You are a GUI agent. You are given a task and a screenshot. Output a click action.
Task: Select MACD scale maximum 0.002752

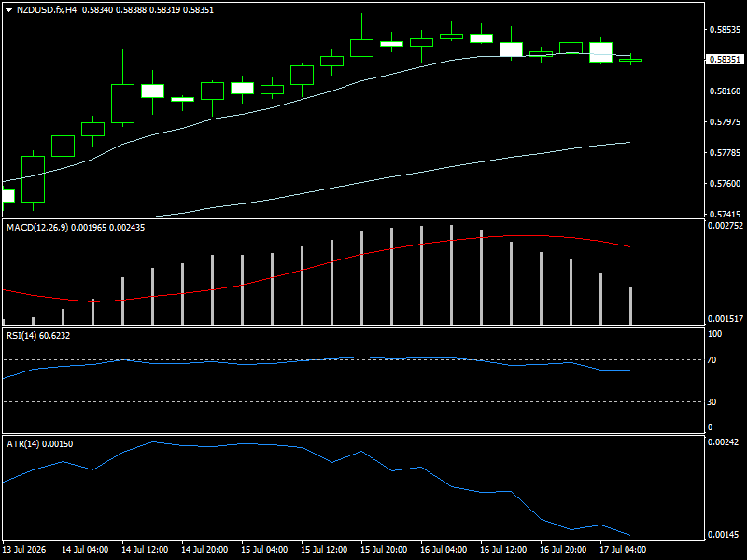coord(726,226)
